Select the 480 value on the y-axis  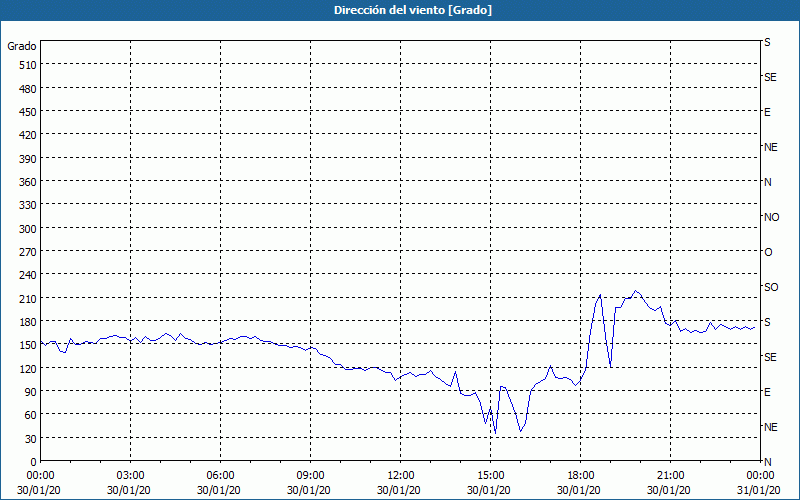[28, 89]
